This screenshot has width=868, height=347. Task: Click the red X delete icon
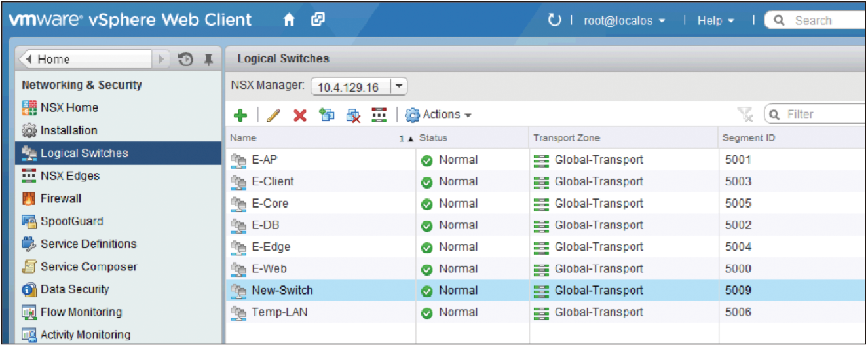(x=299, y=115)
